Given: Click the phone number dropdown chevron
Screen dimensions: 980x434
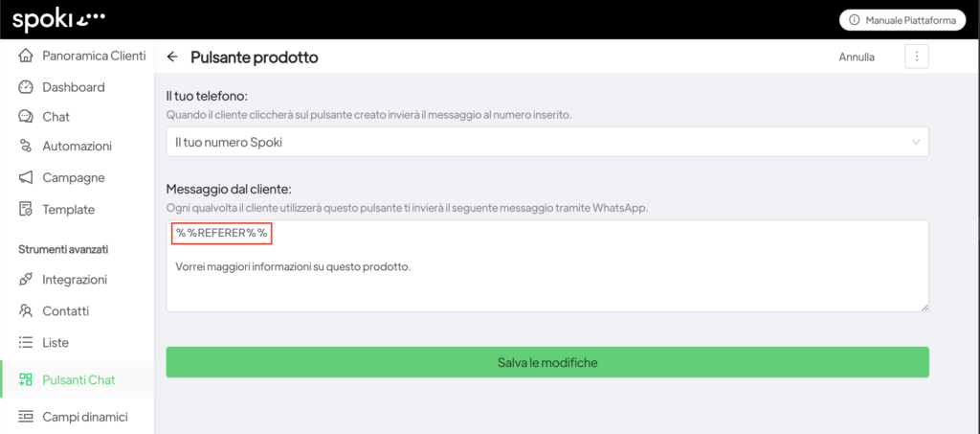Looking at the screenshot, I should 916,142.
